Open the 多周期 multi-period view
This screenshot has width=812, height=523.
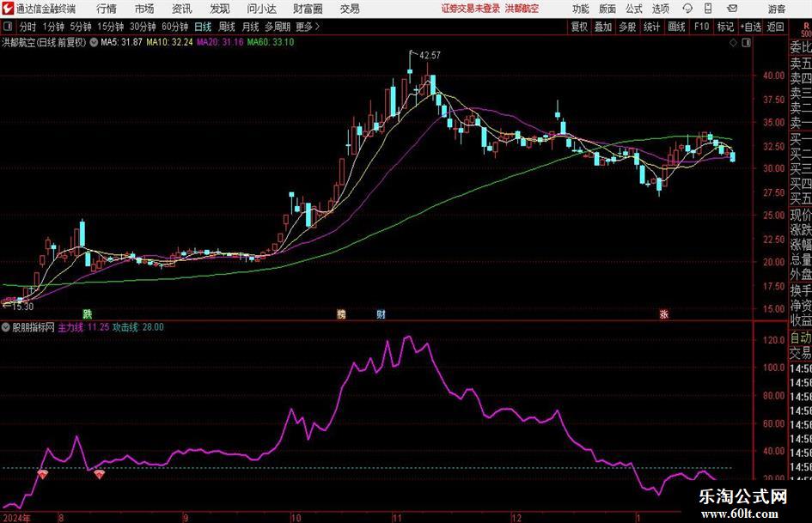point(278,27)
